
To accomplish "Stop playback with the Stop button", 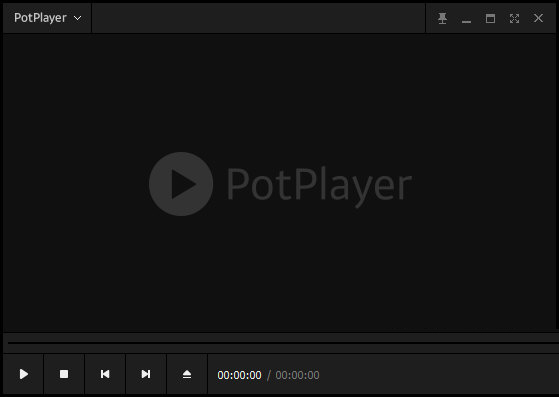I will (64, 374).
